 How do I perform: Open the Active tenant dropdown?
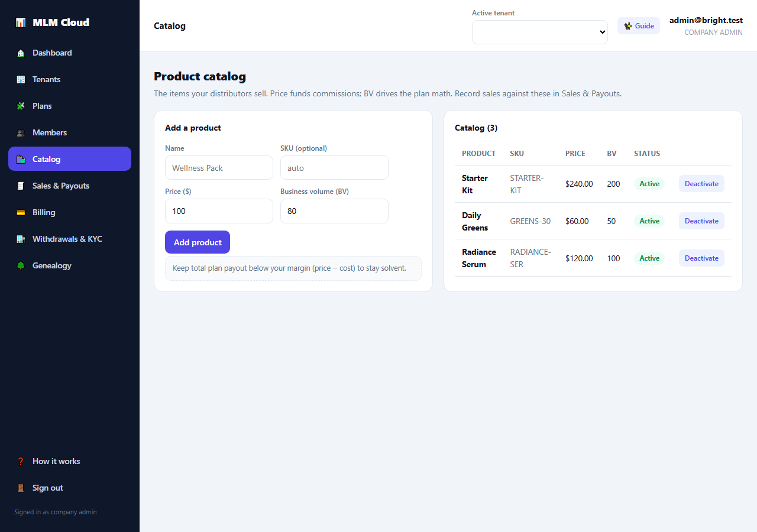[x=540, y=32]
